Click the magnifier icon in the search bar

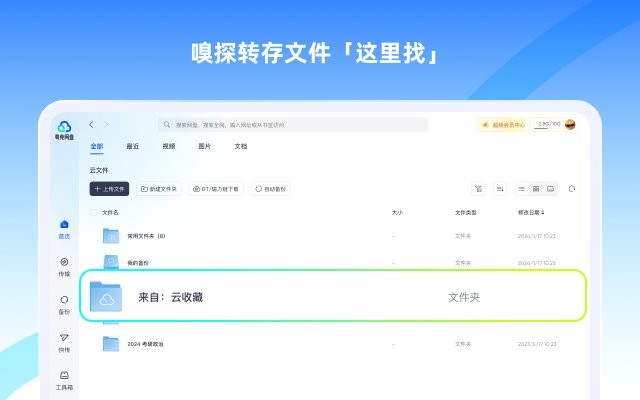[167, 124]
